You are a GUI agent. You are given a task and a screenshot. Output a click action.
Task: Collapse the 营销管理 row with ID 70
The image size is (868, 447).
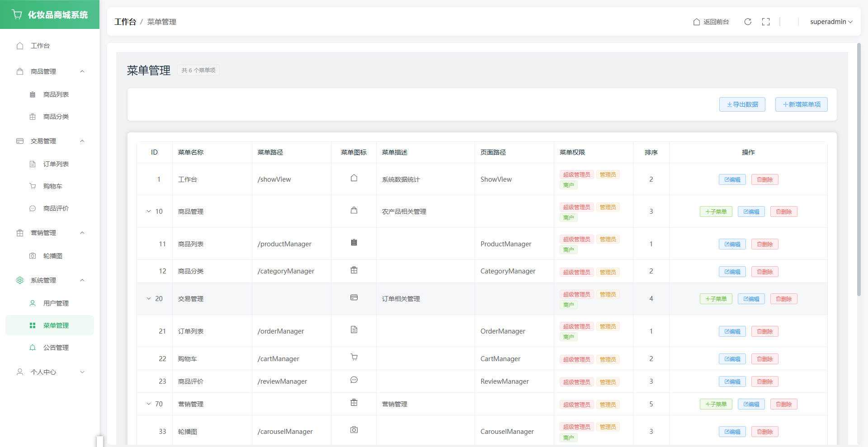pyautogui.click(x=149, y=404)
